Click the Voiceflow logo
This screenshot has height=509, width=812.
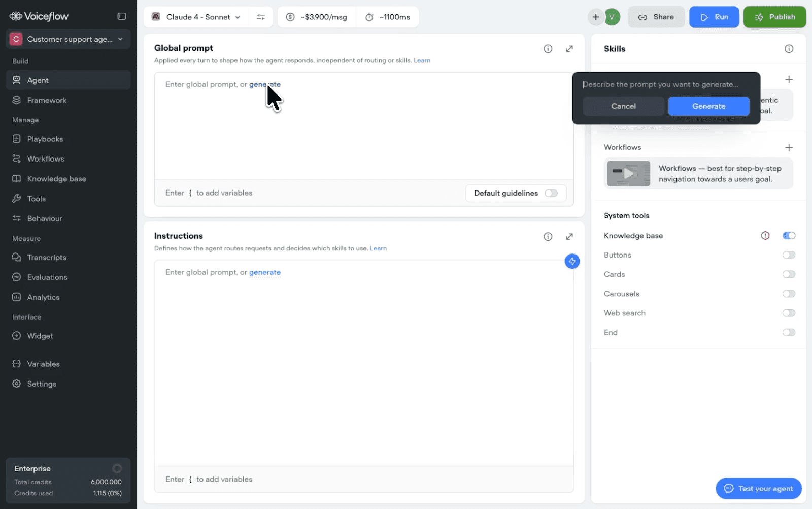39,16
